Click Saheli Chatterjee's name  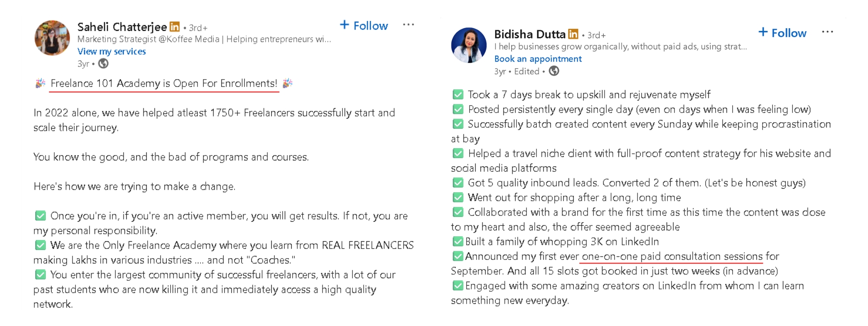[122, 27]
